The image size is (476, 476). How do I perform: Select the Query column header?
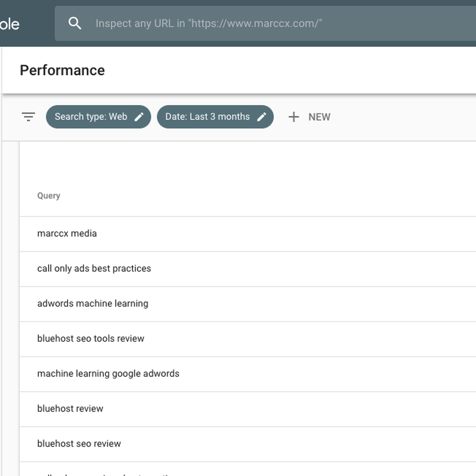(49, 196)
